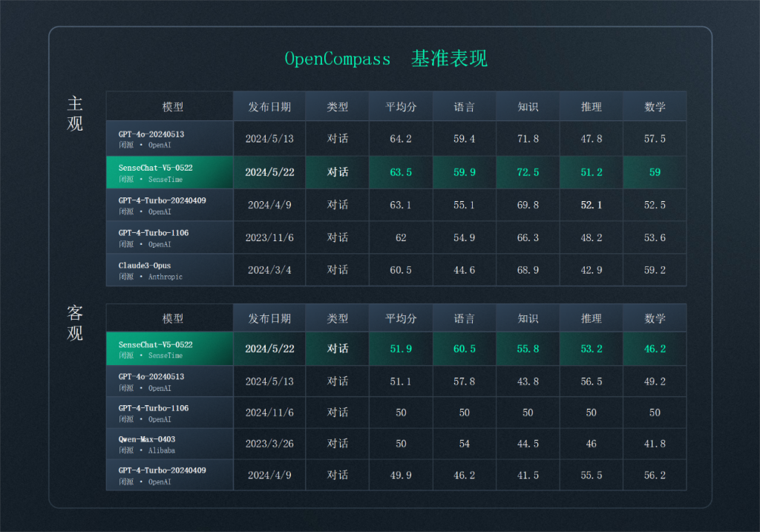Click "类型" header in the 客观 table
Viewport: 760px width, 532px height.
[x=338, y=318]
